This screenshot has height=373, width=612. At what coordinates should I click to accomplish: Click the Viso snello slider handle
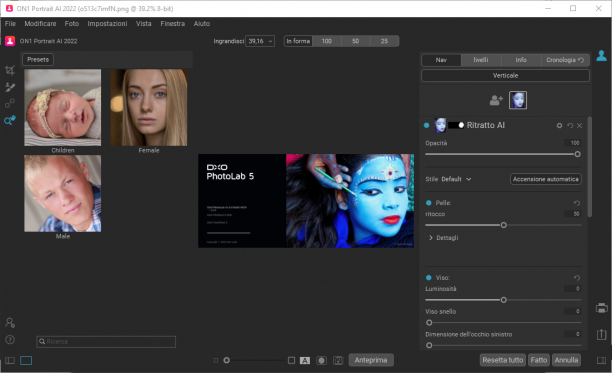pos(429,323)
